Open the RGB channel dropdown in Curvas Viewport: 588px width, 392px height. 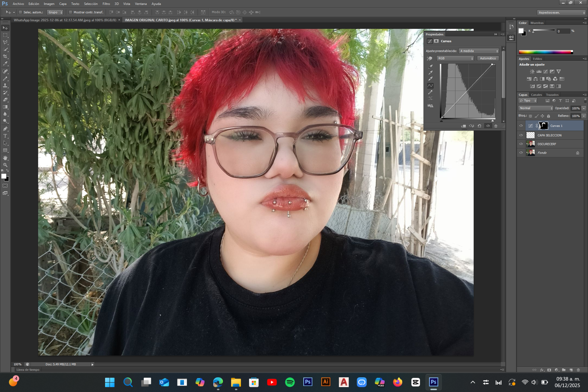tap(455, 58)
